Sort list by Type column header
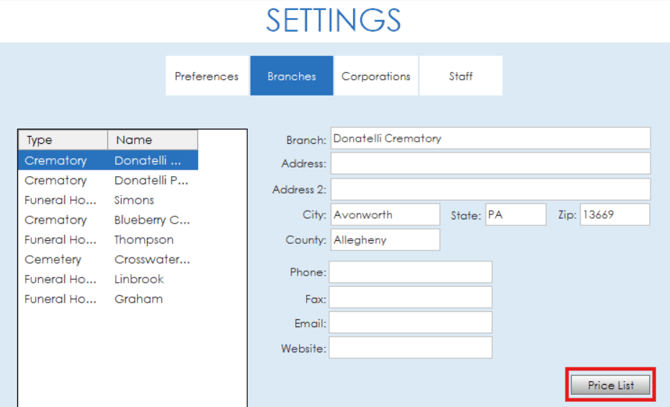This screenshot has width=670, height=407. click(63, 140)
